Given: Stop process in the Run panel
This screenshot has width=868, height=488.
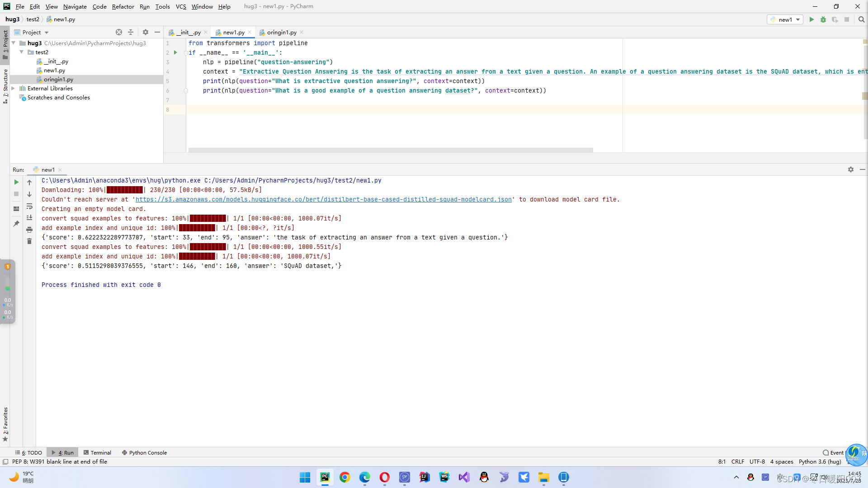Looking at the screenshot, I should pyautogui.click(x=16, y=194).
